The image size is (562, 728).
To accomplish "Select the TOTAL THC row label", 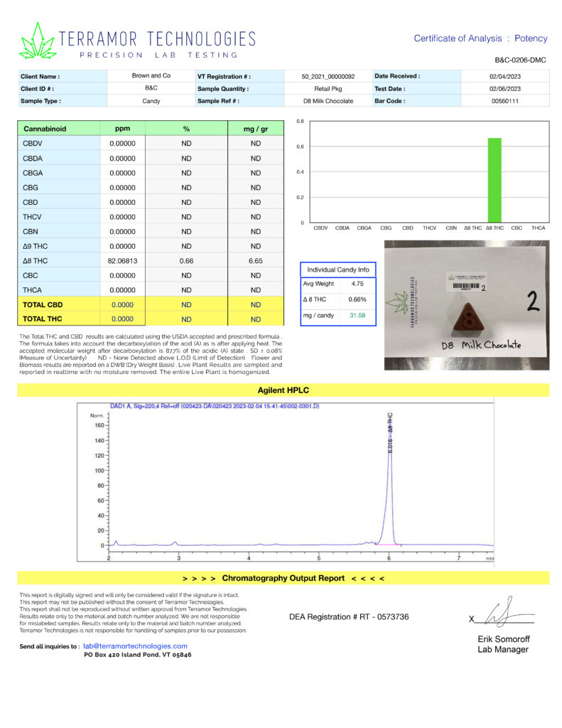I will pyautogui.click(x=42, y=319).
